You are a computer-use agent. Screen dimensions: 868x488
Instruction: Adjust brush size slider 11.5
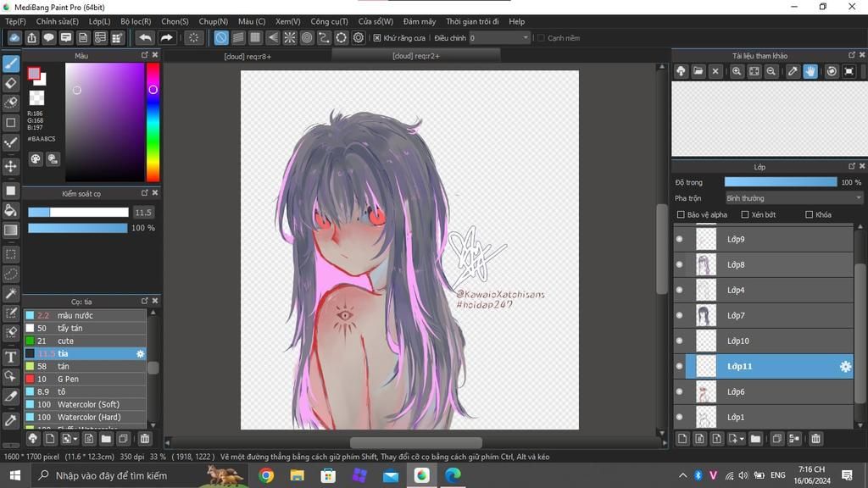click(x=78, y=213)
